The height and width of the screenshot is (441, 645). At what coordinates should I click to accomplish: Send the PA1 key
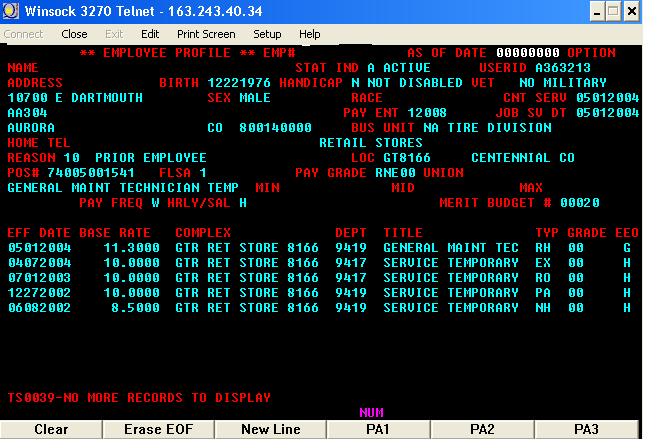(377, 429)
